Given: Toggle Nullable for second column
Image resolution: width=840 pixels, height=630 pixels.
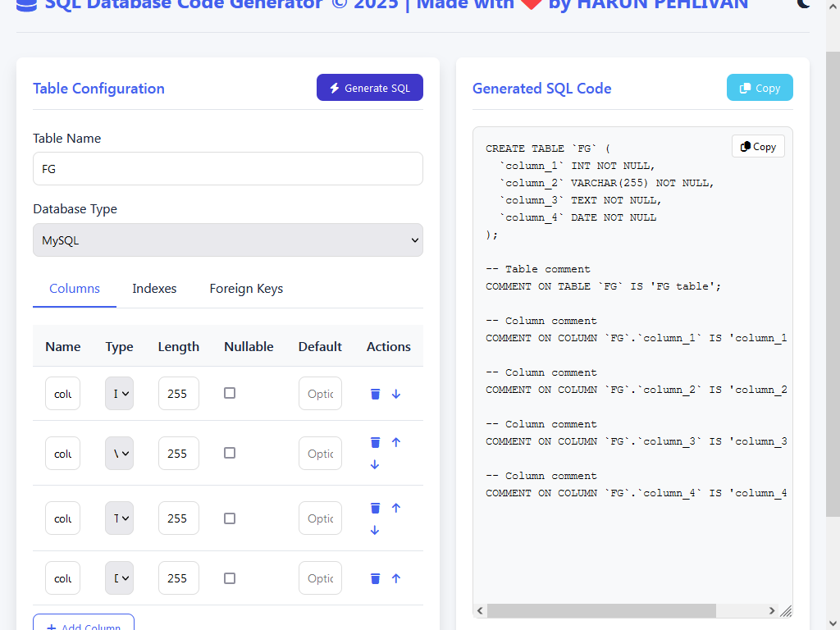Looking at the screenshot, I should 230,453.
